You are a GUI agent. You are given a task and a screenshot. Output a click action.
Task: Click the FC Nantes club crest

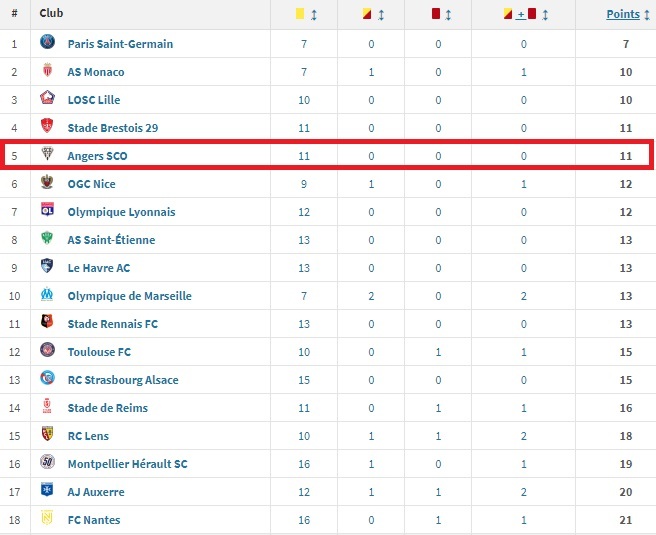[47, 519]
